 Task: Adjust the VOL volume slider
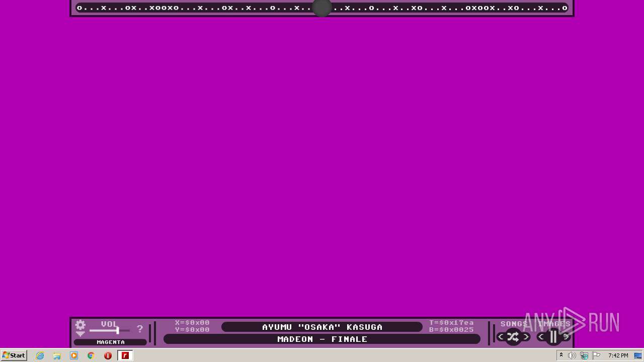click(x=110, y=330)
